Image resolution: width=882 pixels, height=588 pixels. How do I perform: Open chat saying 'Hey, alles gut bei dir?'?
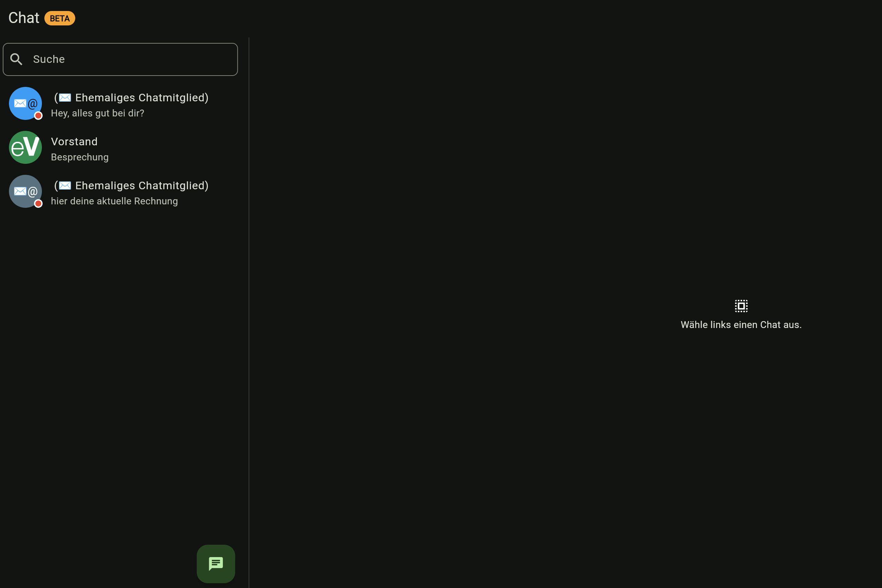98,113
